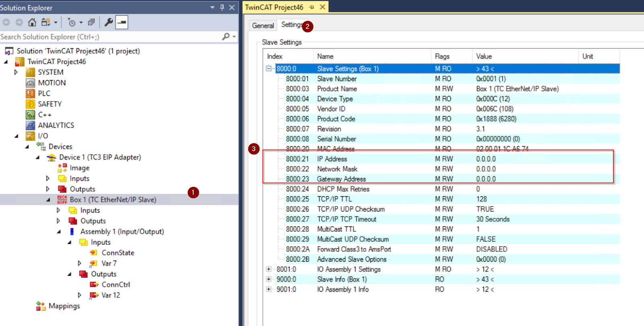
Task: Click the Flags column header
Action: pos(452,56)
